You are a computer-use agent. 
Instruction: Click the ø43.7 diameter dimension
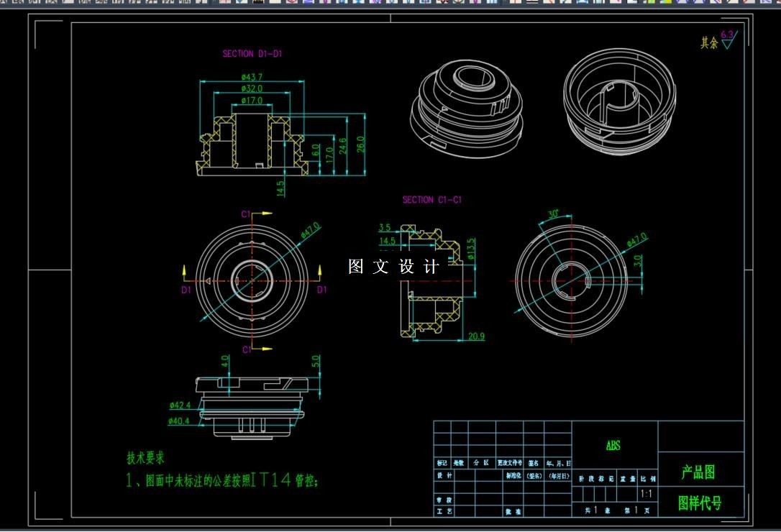tap(252, 77)
